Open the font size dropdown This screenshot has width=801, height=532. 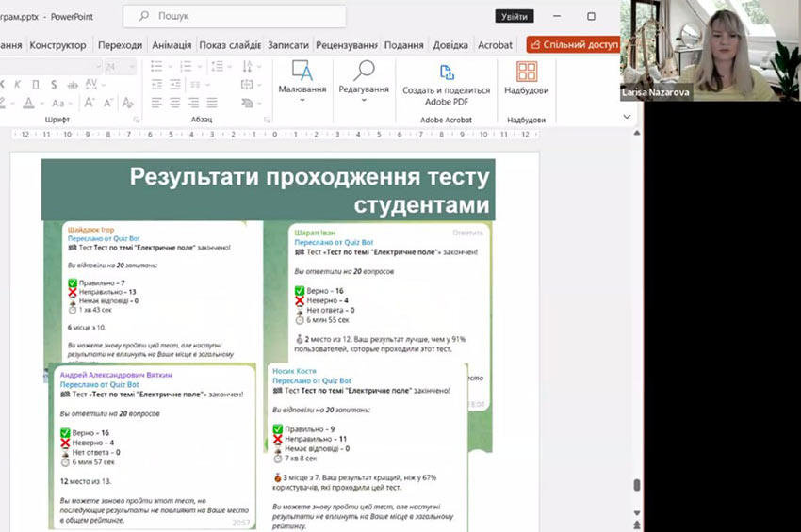134,67
